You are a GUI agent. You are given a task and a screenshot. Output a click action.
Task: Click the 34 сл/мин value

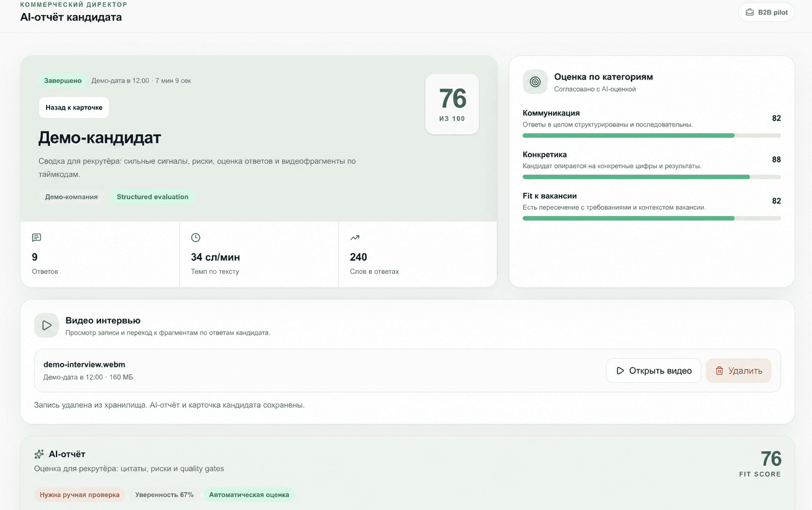pos(215,257)
